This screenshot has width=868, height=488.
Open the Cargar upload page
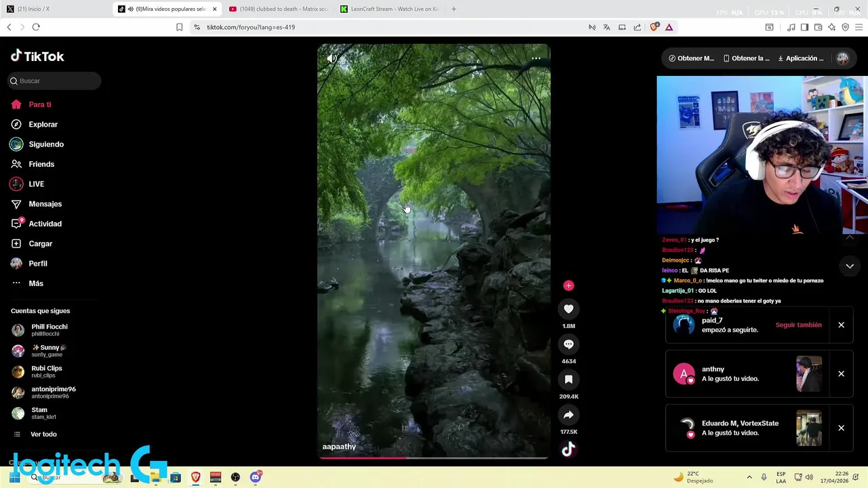point(32,243)
